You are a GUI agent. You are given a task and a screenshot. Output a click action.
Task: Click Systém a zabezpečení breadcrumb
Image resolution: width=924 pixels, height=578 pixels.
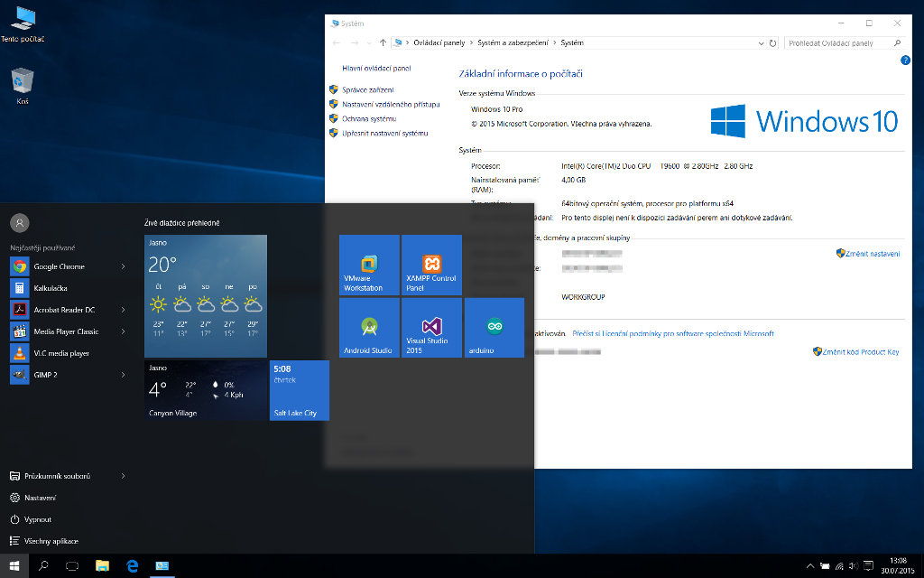(513, 43)
